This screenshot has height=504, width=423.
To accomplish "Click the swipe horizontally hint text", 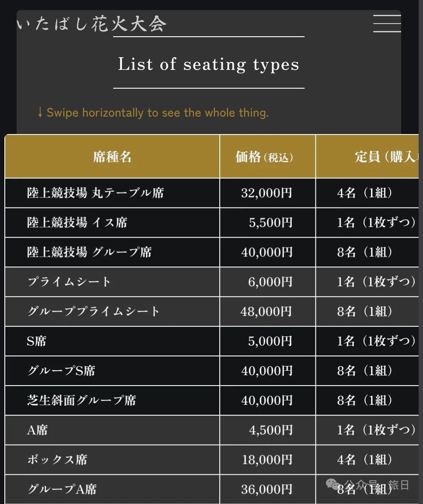I will pos(153,113).
